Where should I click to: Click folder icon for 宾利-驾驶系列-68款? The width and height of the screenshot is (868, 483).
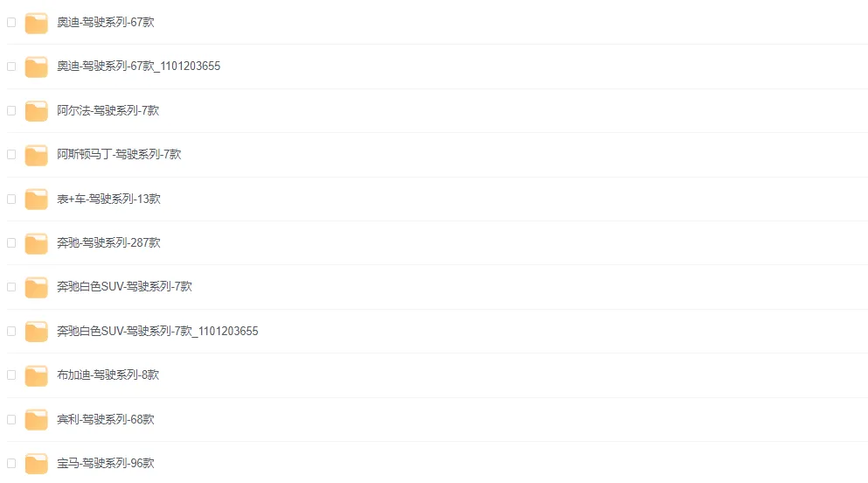[x=36, y=420]
